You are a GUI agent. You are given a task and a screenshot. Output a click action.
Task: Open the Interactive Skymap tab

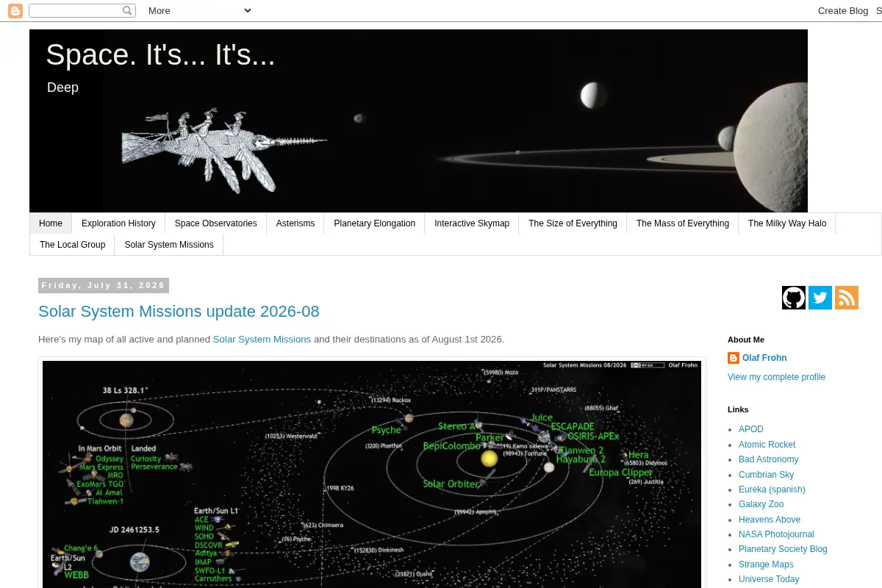coord(472,223)
